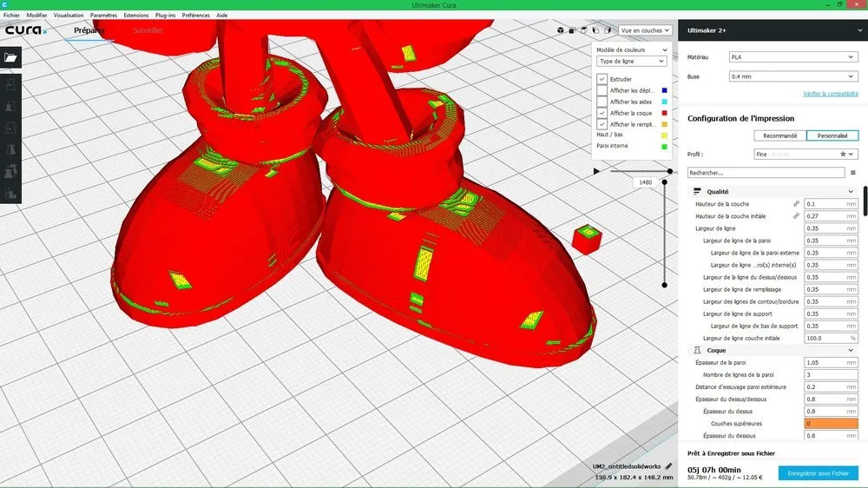
Task: Click link icon beside Hauteur de la couche initiale
Action: (x=796, y=216)
